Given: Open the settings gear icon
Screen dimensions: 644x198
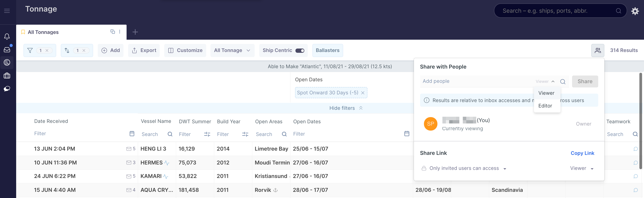Looking at the screenshot, I should [x=635, y=11].
